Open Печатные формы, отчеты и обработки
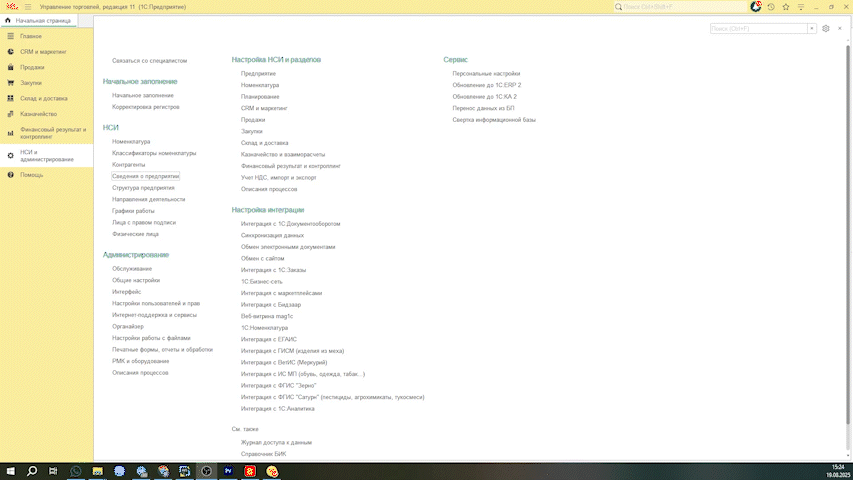 [x=162, y=350]
